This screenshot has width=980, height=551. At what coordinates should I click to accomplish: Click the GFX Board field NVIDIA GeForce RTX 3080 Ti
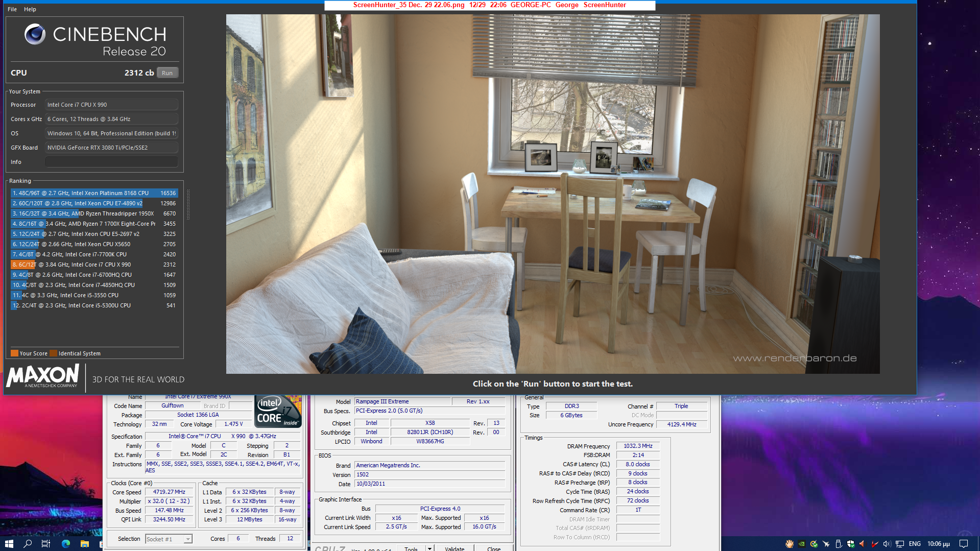point(111,148)
